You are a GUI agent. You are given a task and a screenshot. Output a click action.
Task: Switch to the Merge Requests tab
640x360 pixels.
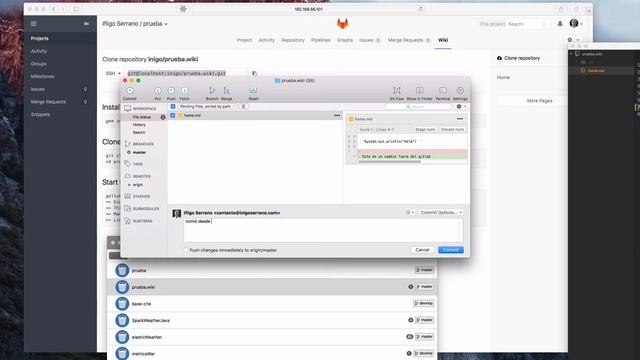[x=409, y=40]
